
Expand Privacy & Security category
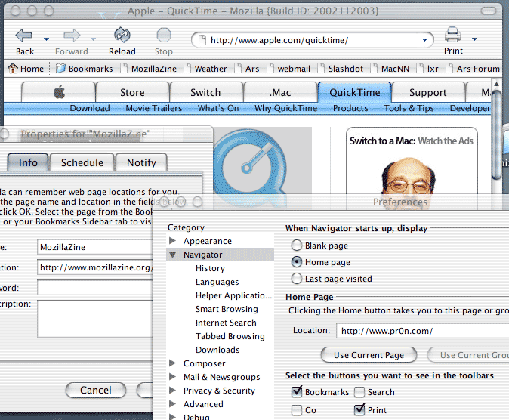(x=172, y=391)
